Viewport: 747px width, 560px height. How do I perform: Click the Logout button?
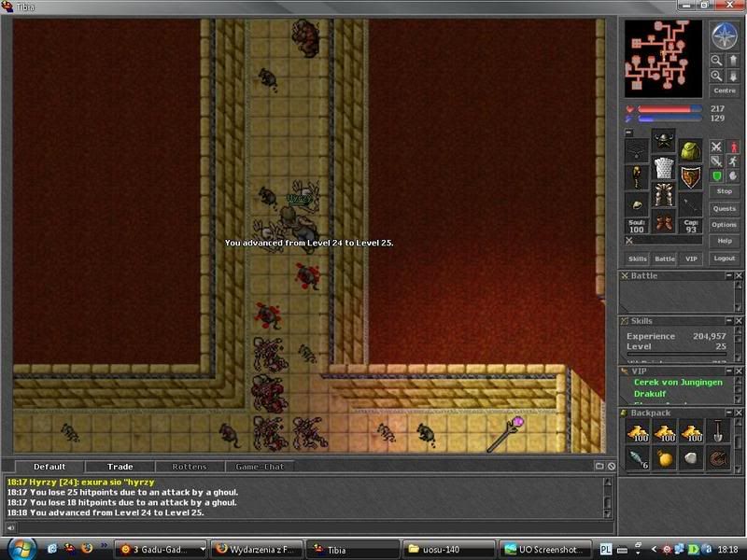coord(725,259)
